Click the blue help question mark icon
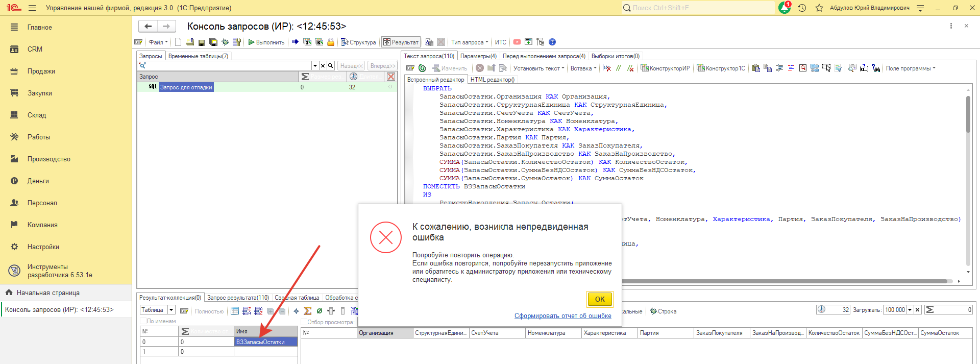This screenshot has height=364, width=980. (552, 42)
